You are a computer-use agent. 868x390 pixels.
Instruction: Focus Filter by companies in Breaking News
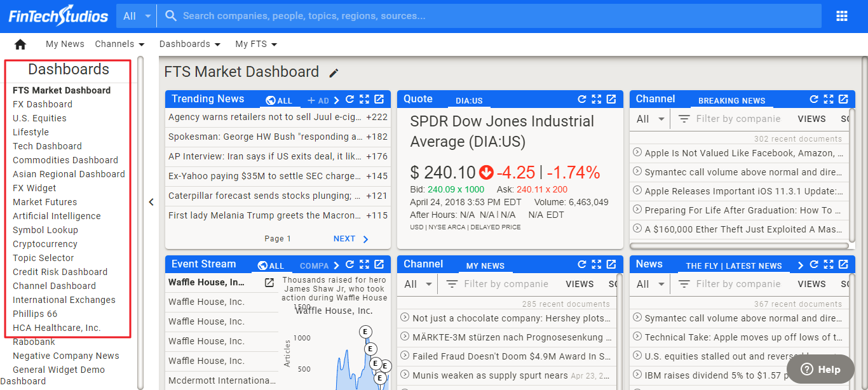pos(738,119)
